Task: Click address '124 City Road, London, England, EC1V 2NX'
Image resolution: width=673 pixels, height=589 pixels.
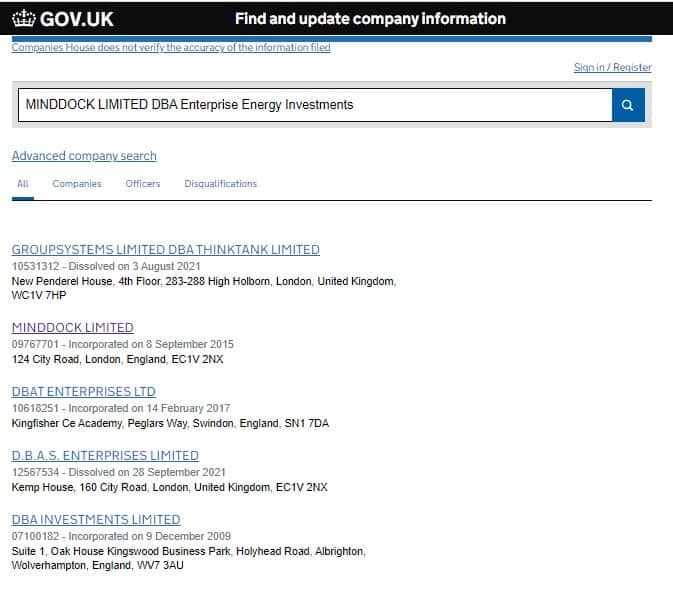Action: tap(118, 359)
